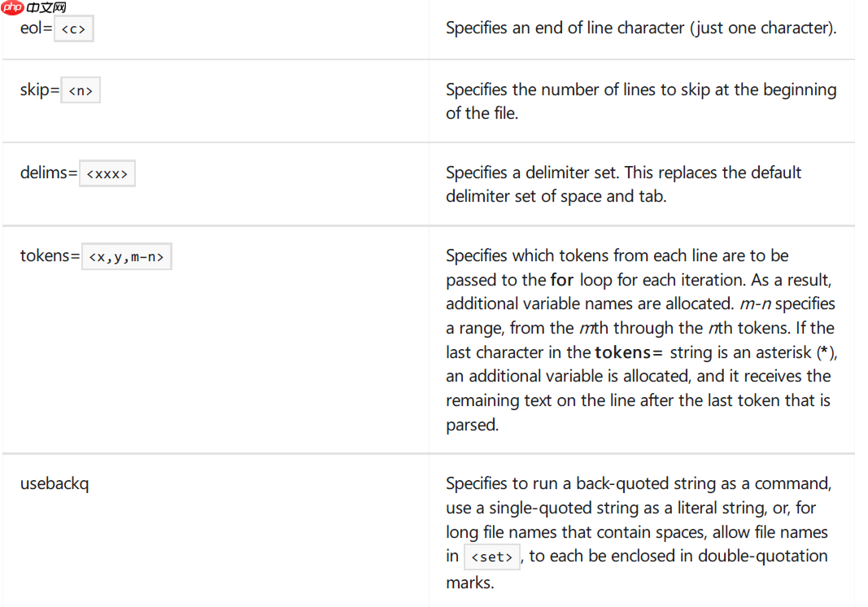Click the word 'marks.' in usebackq description
Image resolution: width=868 pixels, height=607 pixels.
470,583
